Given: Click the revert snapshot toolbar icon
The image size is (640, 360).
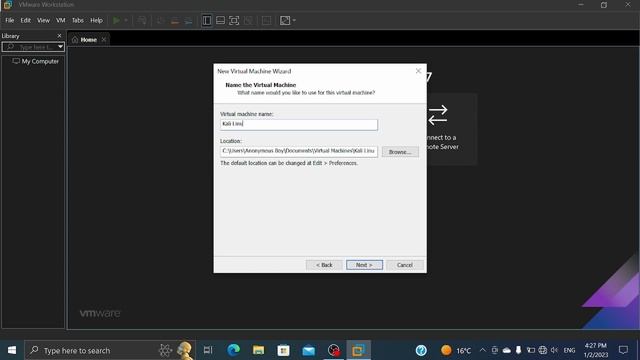Looking at the screenshot, I should (x=175, y=20).
